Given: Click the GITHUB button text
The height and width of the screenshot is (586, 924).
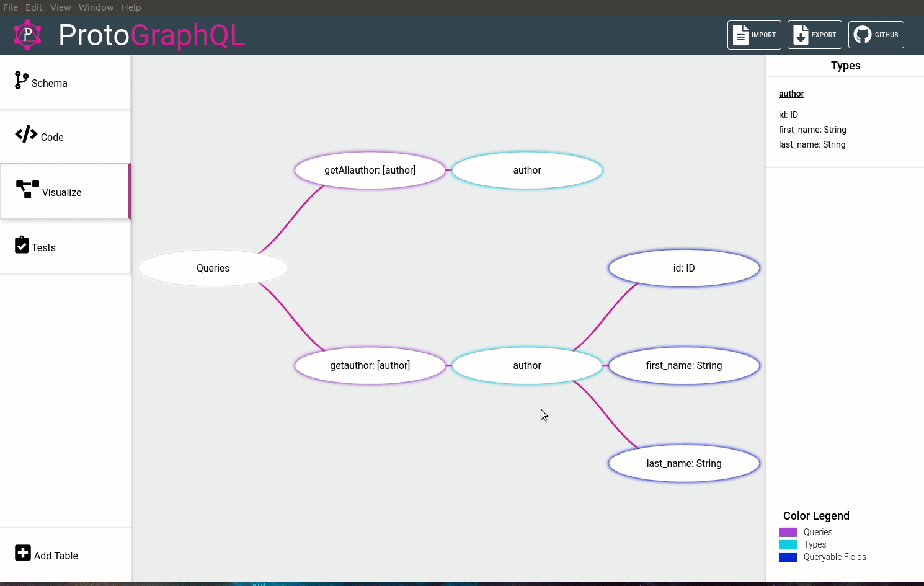Looking at the screenshot, I should point(886,35).
